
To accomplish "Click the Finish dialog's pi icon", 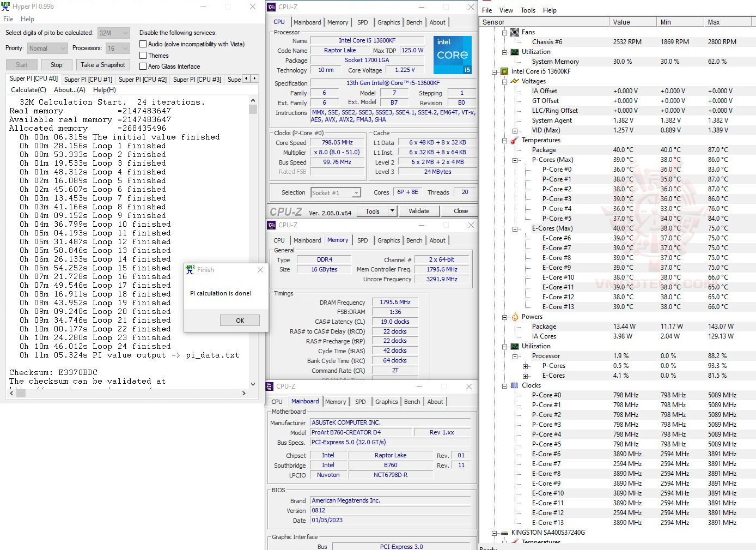I will tap(190, 269).
